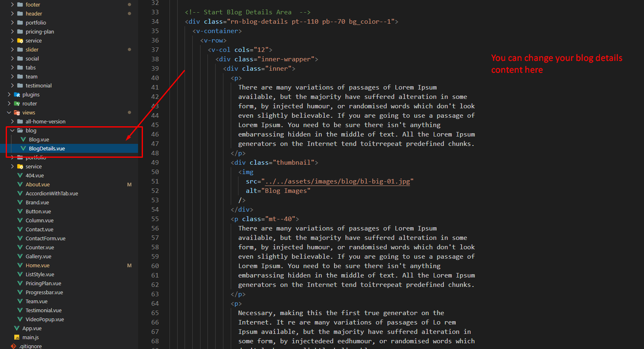Image resolution: width=644 pixels, height=349 pixels.
Task: Click the plugins folder icon
Action: pos(17,95)
